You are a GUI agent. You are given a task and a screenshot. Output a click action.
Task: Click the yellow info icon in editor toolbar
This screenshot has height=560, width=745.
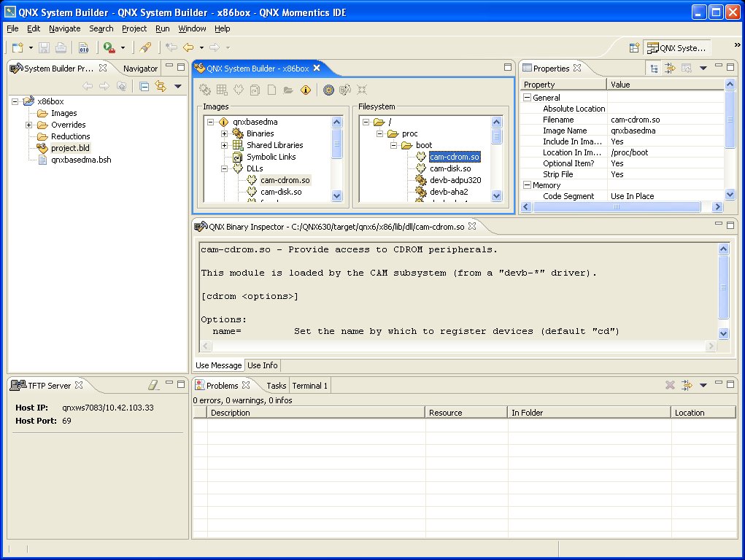click(305, 90)
